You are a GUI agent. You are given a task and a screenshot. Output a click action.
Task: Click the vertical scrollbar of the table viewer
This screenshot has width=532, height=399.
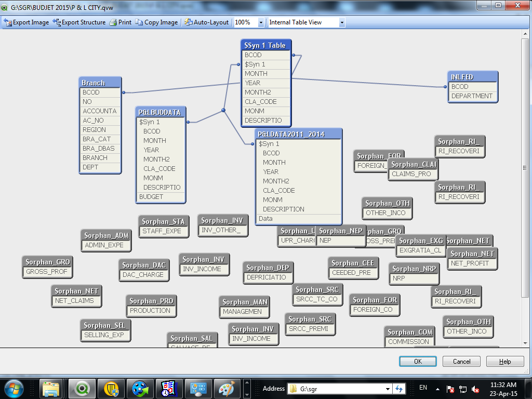(x=525, y=168)
